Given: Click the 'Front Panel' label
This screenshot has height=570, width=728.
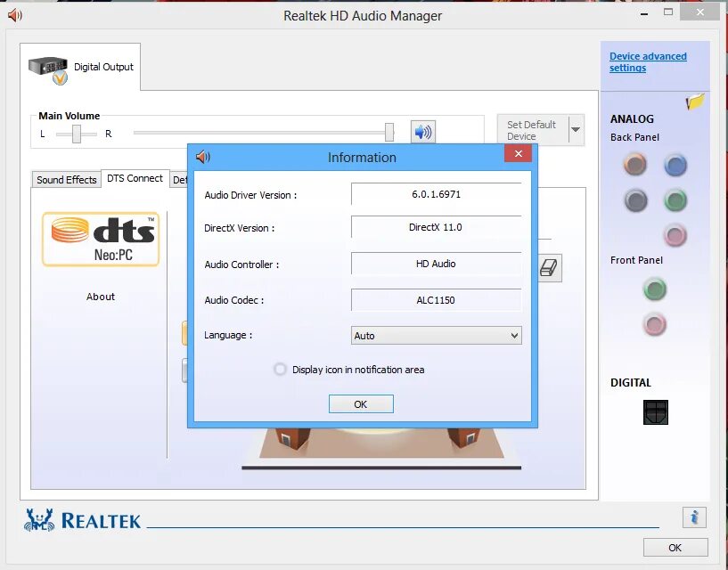Looking at the screenshot, I should point(636,260).
